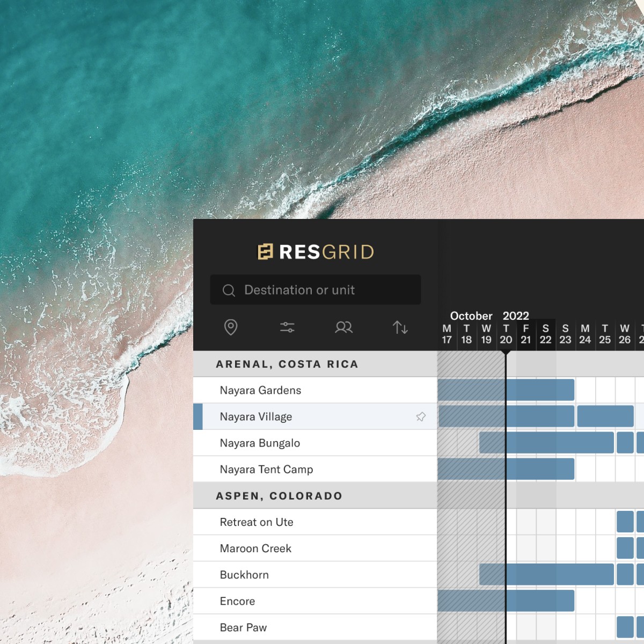Click the ResGrid logo

pos(316,252)
